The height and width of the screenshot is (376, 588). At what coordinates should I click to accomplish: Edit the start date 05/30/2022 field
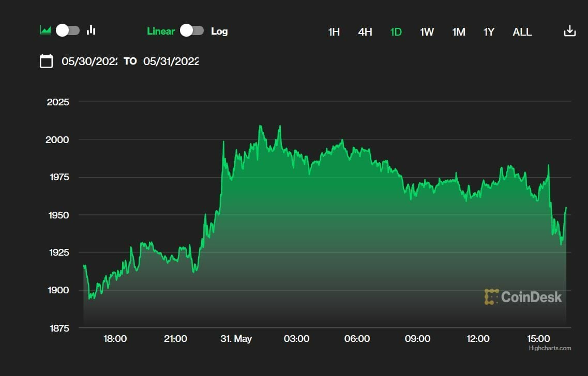pos(89,61)
